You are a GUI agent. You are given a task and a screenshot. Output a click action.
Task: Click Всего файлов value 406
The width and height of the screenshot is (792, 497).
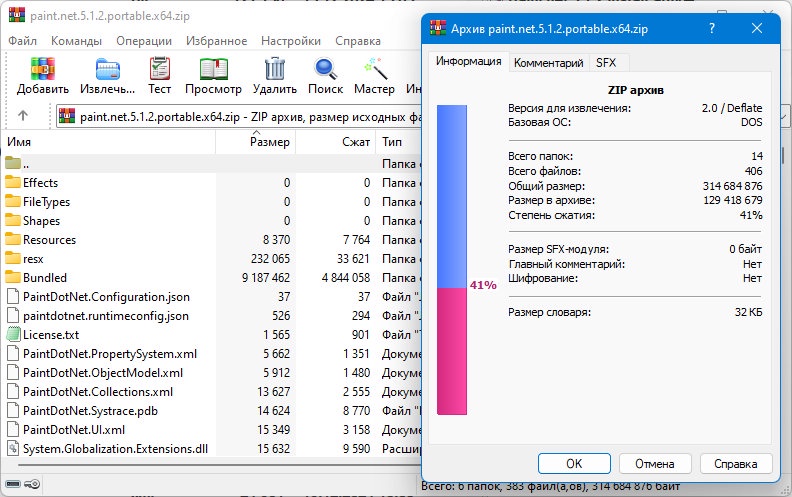pyautogui.click(x=753, y=171)
